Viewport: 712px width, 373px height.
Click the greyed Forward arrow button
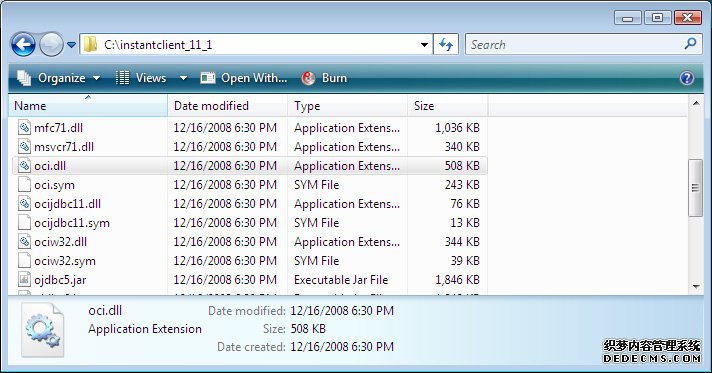pyautogui.click(x=51, y=45)
